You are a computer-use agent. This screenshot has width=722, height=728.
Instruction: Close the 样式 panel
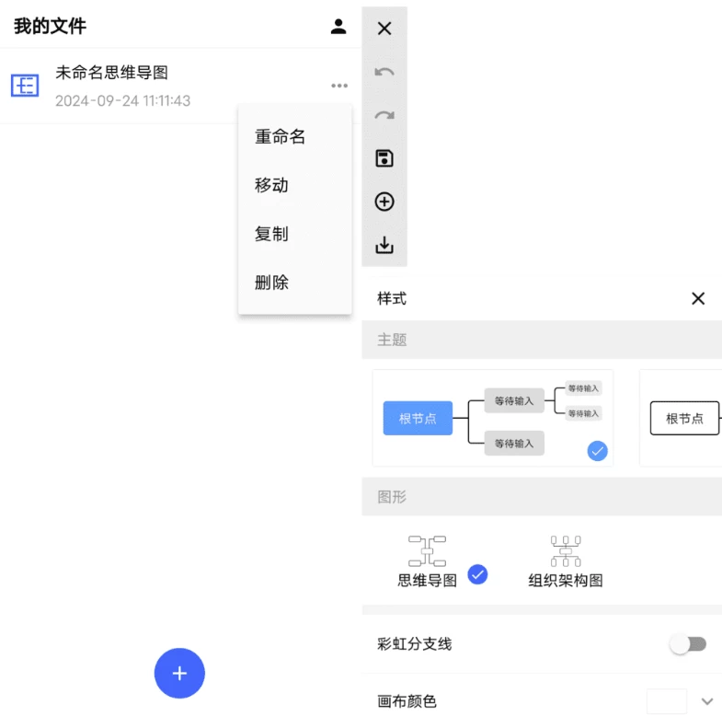coord(697,298)
